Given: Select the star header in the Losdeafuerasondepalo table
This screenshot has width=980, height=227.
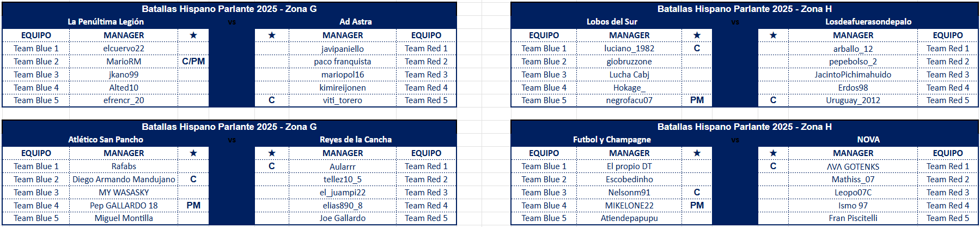Looking at the screenshot, I should pos(773,35).
